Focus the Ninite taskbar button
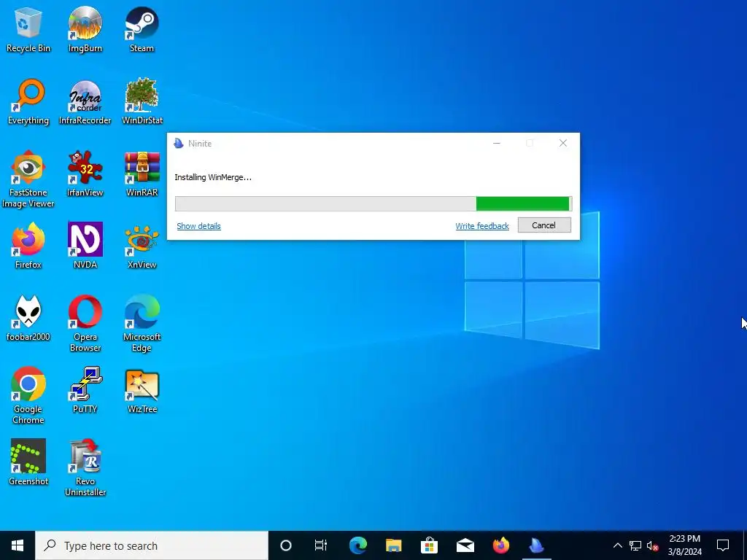747x560 pixels. pos(536,545)
